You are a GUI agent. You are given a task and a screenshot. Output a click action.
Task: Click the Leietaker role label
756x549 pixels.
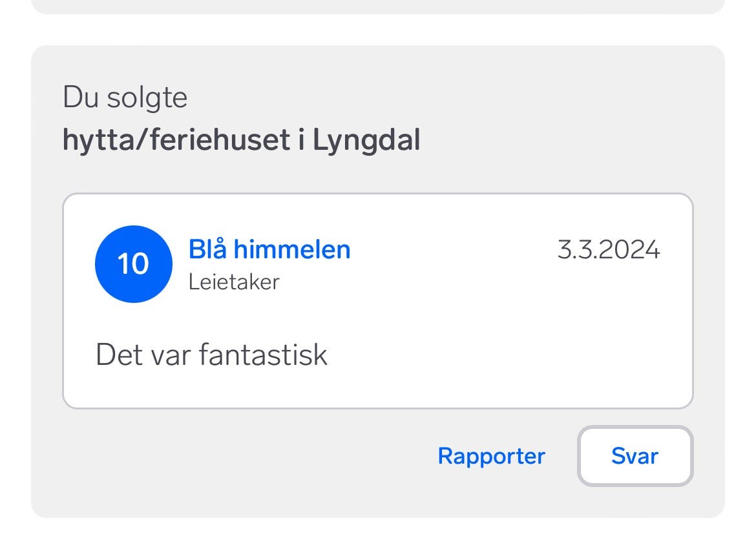click(233, 282)
